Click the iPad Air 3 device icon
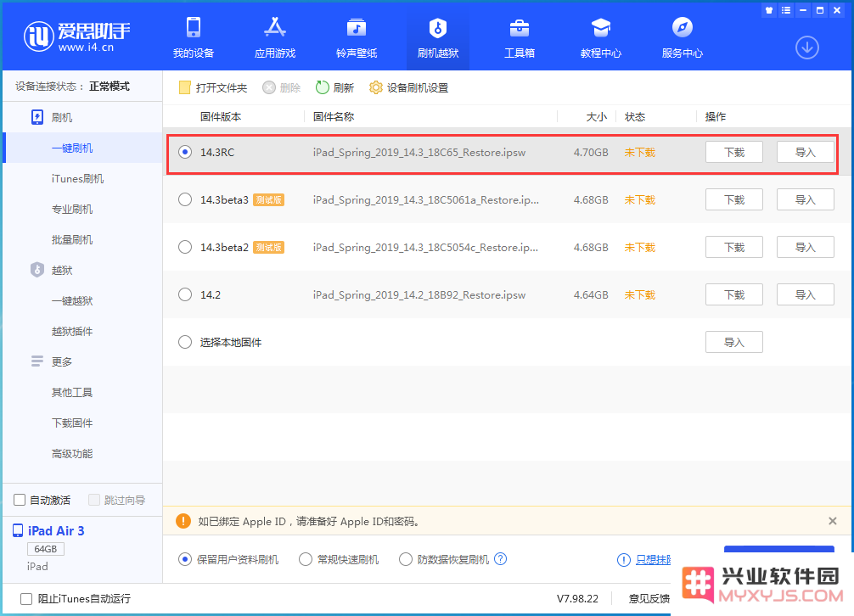This screenshot has width=854, height=616. click(x=18, y=530)
